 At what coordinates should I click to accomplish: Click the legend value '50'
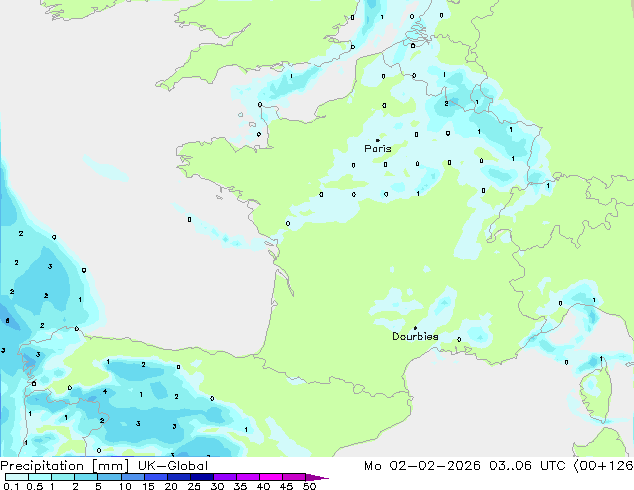point(310,486)
